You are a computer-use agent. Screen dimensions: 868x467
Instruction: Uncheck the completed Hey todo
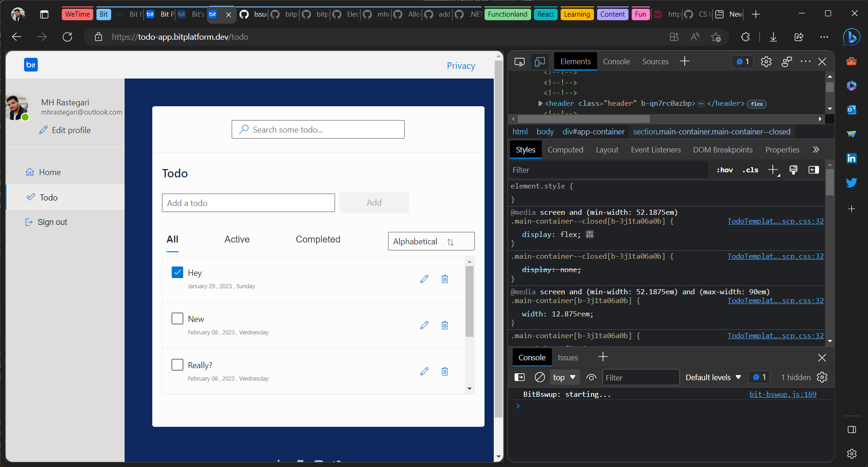click(x=177, y=272)
